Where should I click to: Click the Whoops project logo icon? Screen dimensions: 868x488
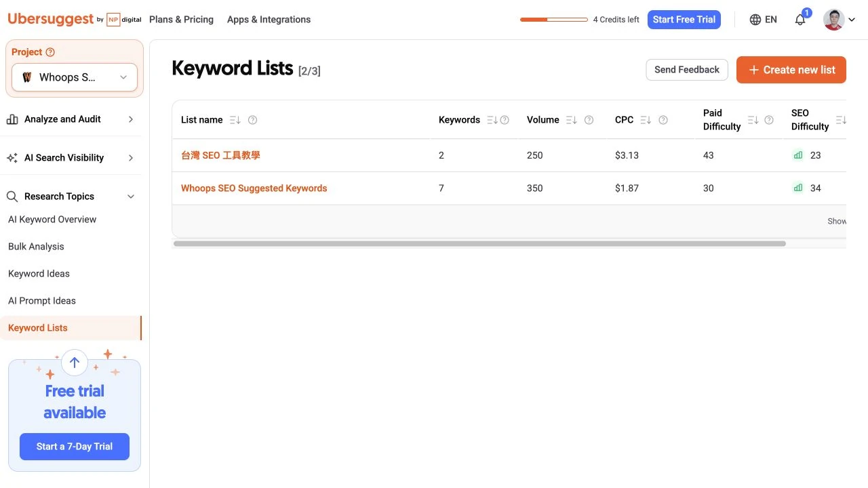[27, 77]
